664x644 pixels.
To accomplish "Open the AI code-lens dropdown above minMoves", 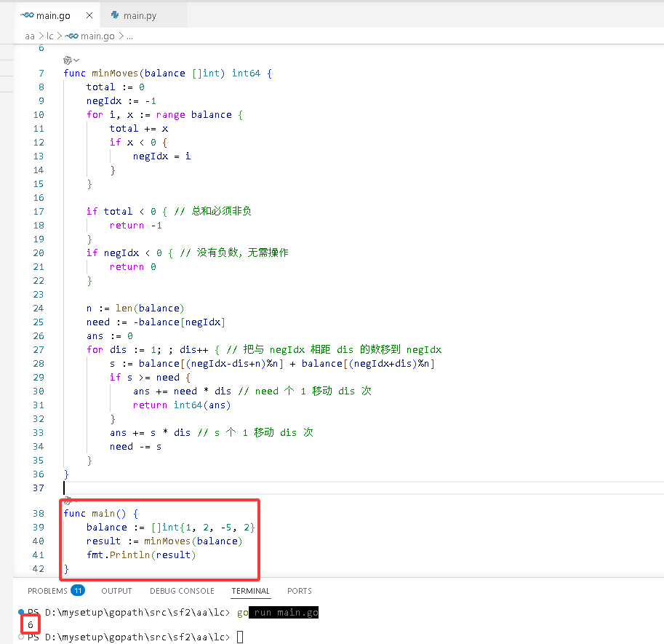I will pyautogui.click(x=71, y=60).
